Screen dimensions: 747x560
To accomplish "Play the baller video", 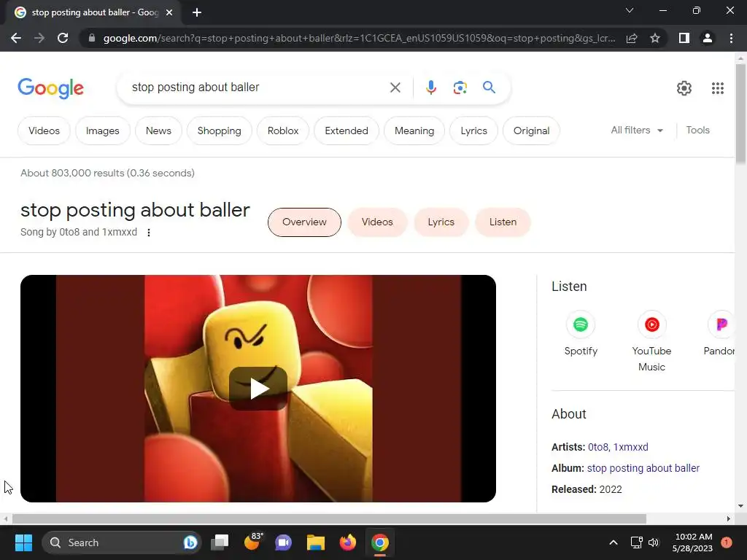I will click(x=258, y=389).
